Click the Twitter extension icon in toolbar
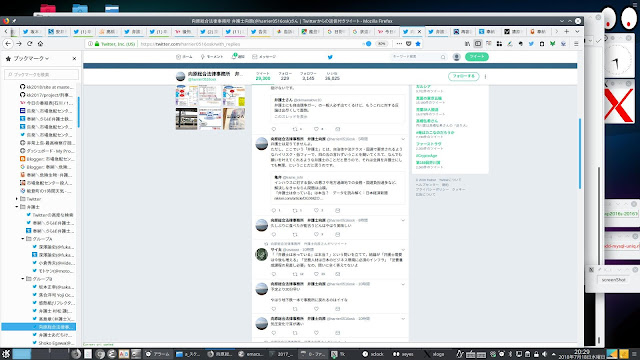Viewport: 640px width, 360px height. [531, 44]
